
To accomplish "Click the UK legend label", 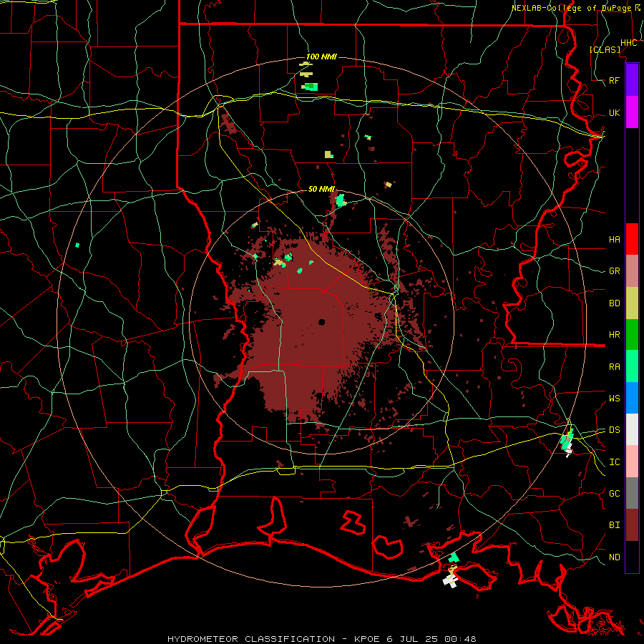I will tap(614, 112).
